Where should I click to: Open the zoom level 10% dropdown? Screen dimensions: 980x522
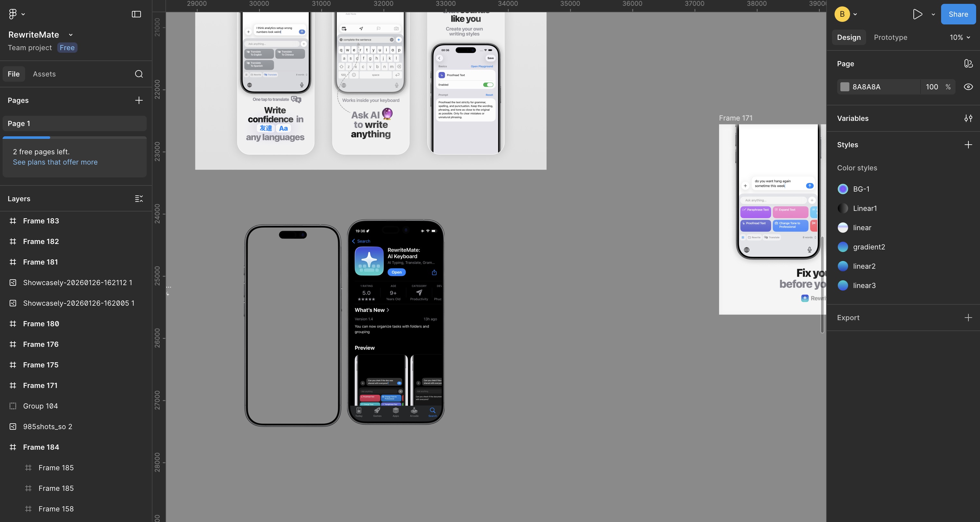click(x=959, y=37)
